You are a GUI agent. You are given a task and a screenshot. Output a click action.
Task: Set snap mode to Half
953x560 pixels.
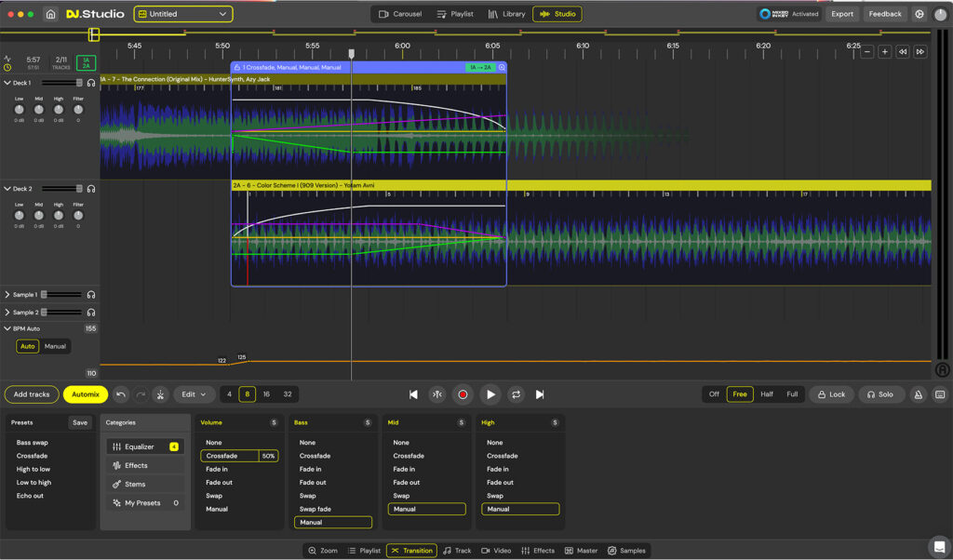tap(767, 394)
